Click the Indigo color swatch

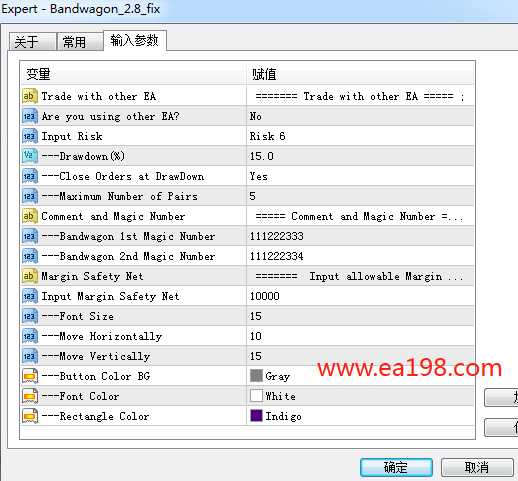click(256, 416)
